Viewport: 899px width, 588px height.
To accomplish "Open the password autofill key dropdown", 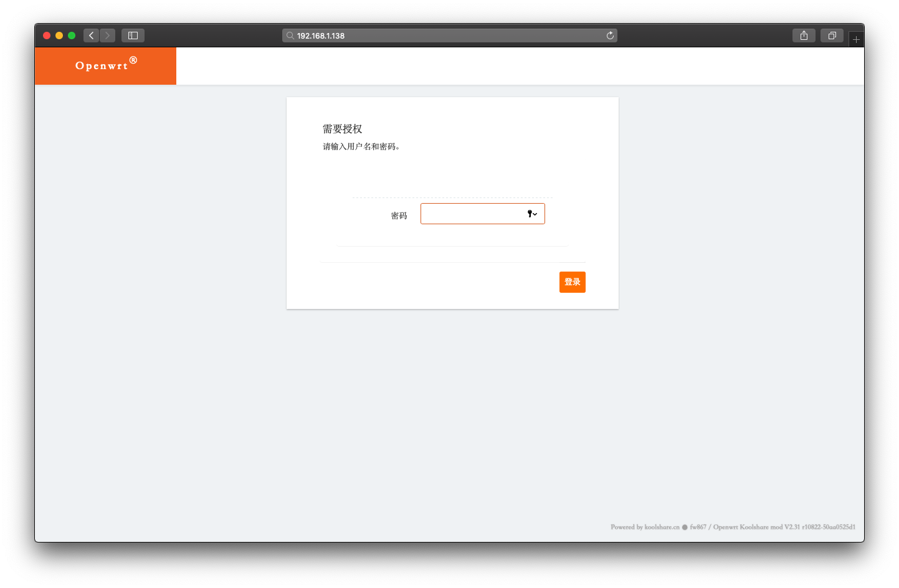I will (532, 214).
